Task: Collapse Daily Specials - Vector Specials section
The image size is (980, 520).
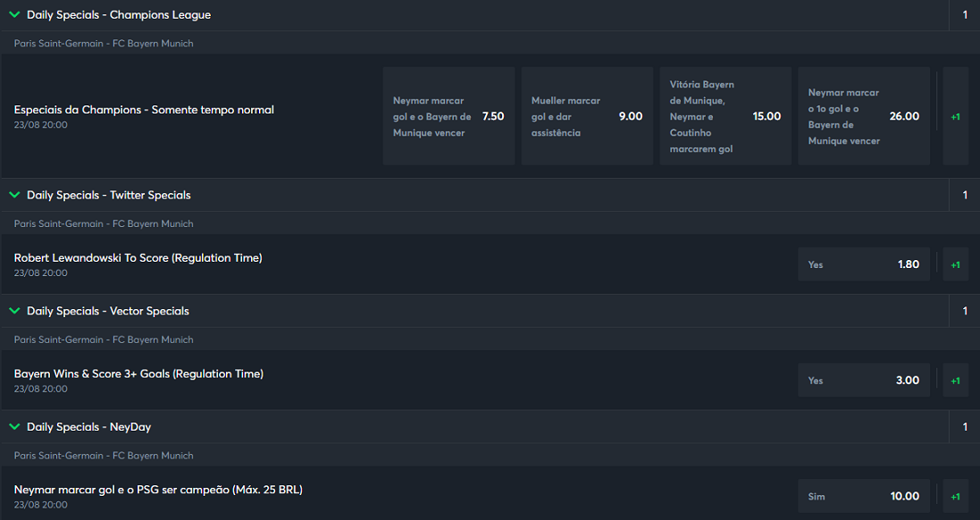Action: pyautogui.click(x=14, y=311)
